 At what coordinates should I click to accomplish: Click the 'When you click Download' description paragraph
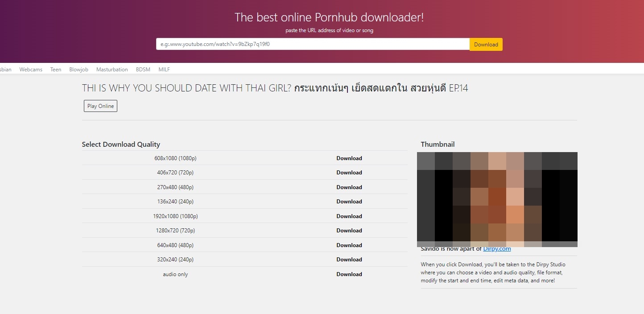click(x=493, y=273)
